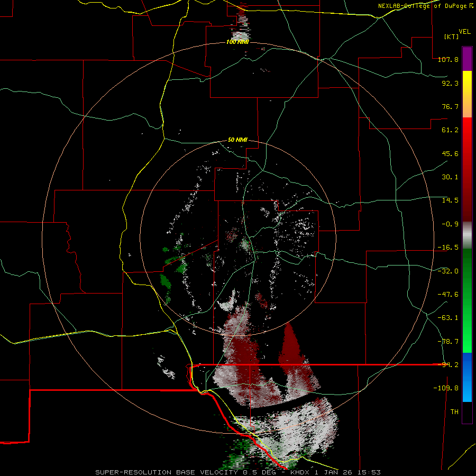
Task: Click the -47.6 velocity scale value
Action: (x=448, y=295)
